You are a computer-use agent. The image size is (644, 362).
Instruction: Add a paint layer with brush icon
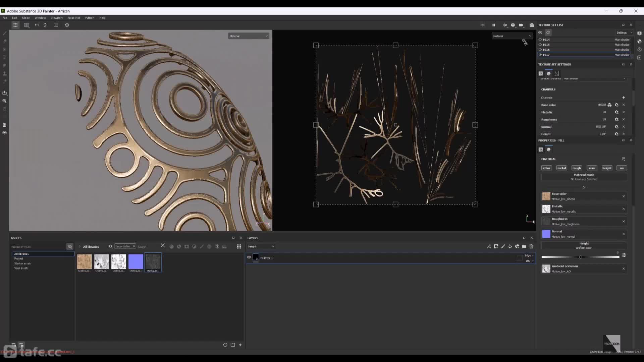click(x=503, y=246)
